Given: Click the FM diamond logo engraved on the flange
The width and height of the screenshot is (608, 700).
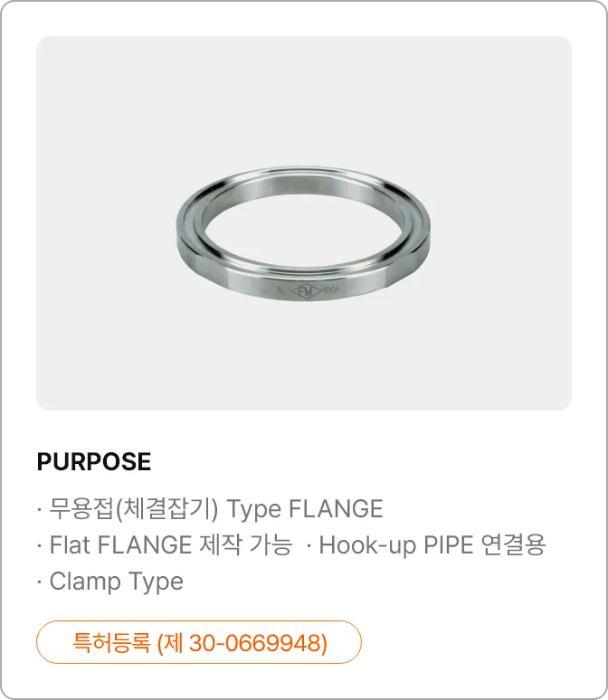Looking at the screenshot, I should 307,291.
